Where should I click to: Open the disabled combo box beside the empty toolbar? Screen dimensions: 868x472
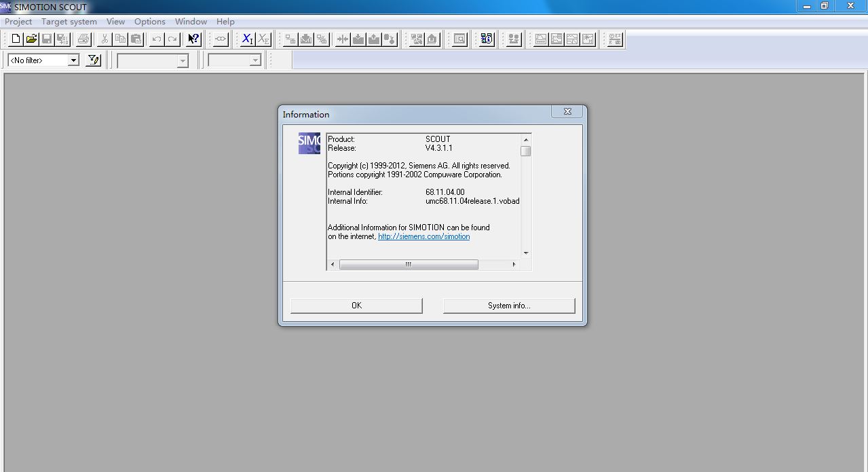click(x=255, y=61)
